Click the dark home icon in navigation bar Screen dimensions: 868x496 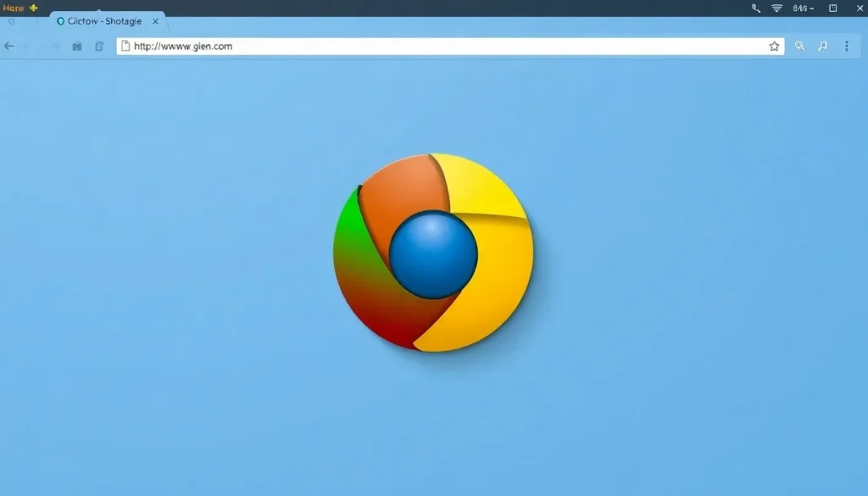(x=77, y=47)
